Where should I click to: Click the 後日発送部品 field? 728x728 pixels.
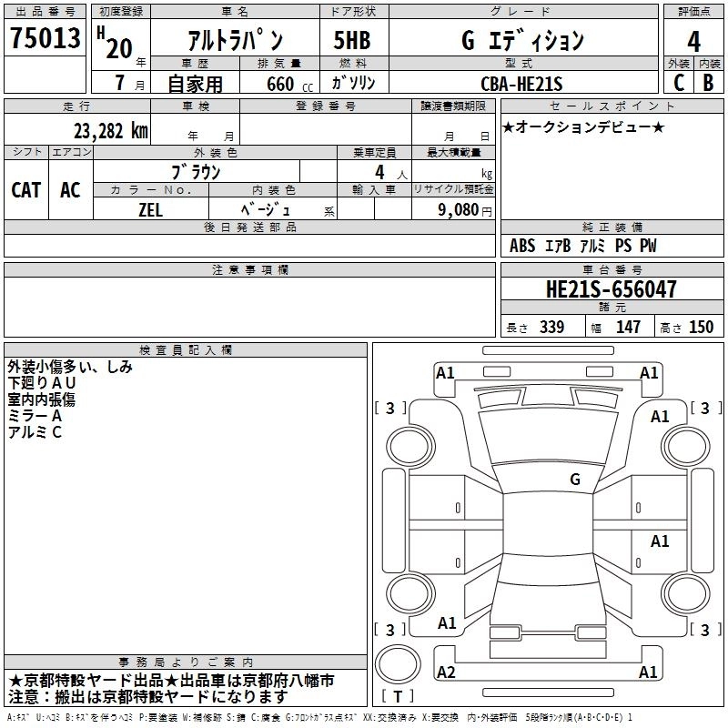pyautogui.click(x=249, y=245)
